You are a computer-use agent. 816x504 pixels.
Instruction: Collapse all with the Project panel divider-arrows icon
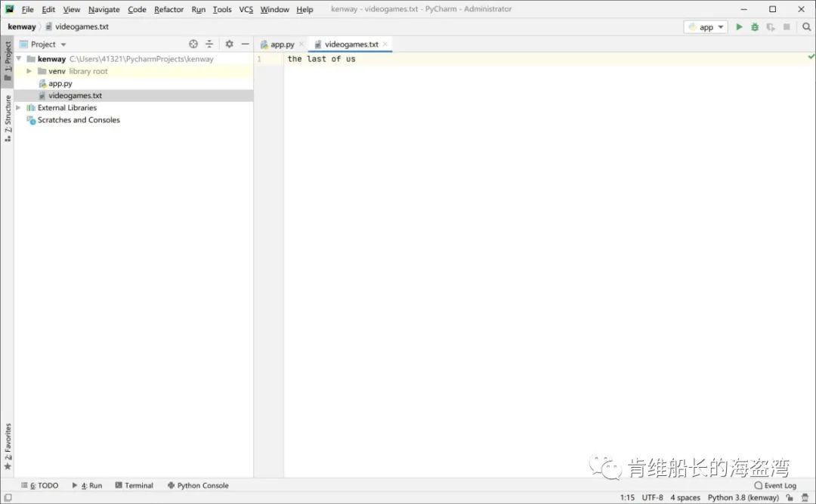[209, 45]
